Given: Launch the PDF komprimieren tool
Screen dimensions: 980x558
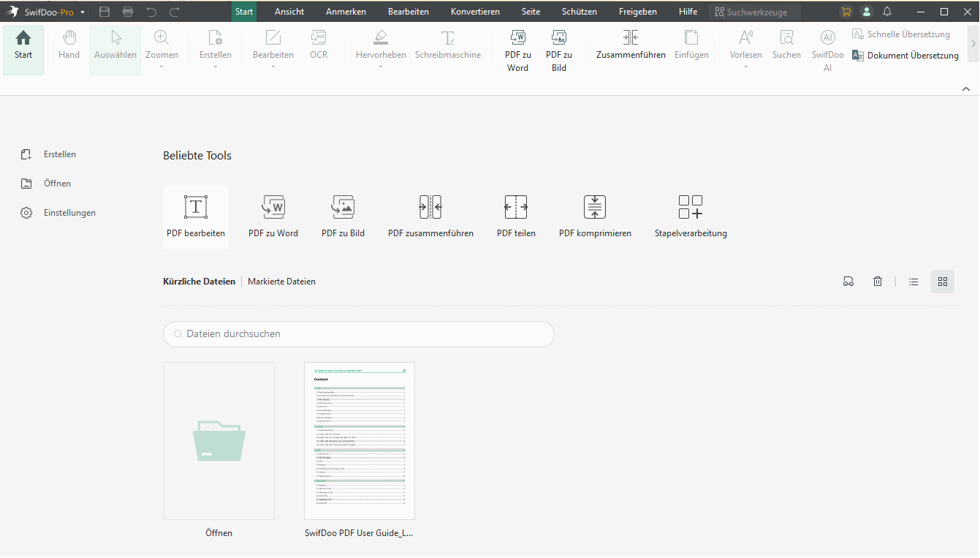Looking at the screenshot, I should pos(595,208).
